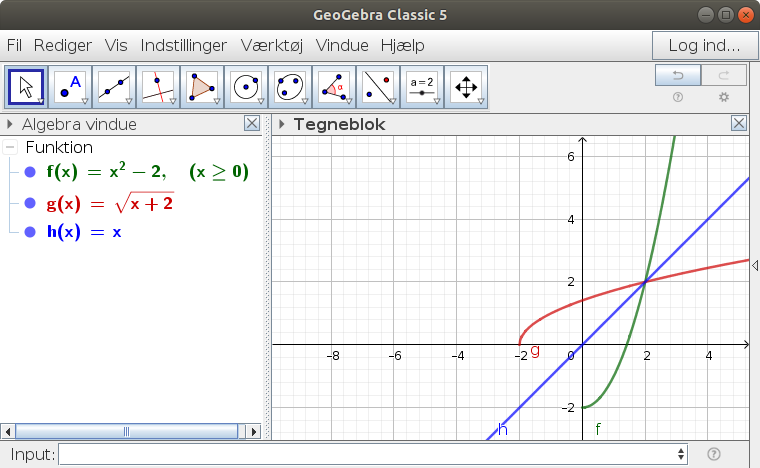
Task: Open toolbar help question mark icon
Action: 678,97
